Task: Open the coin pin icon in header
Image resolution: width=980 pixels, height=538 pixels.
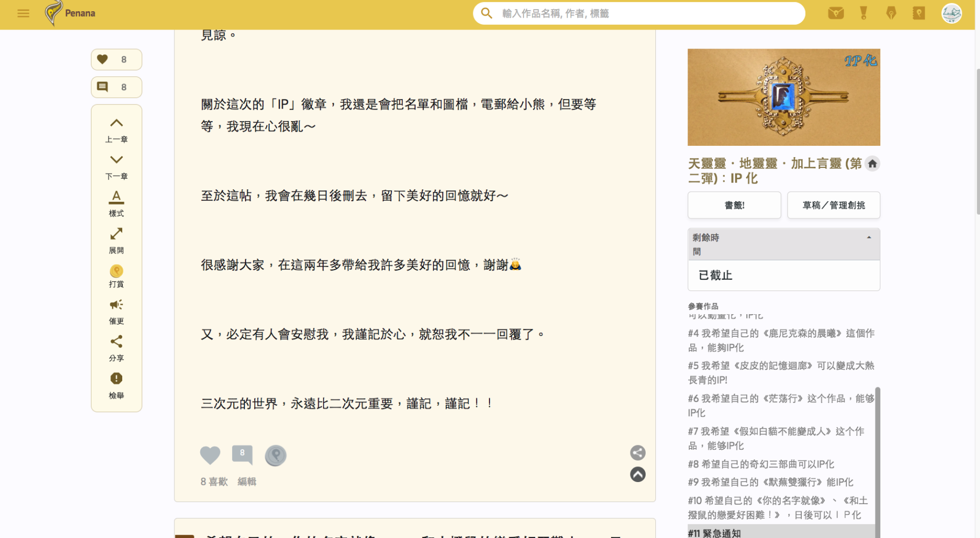Action: (891, 13)
